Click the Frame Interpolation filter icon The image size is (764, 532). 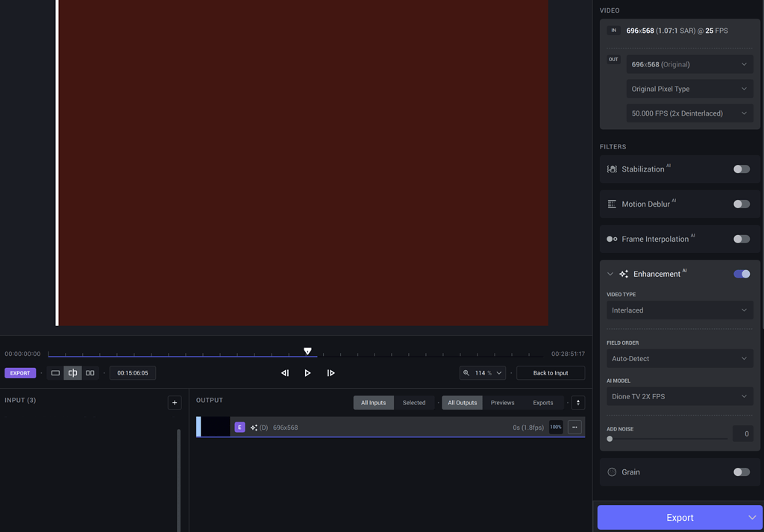[x=612, y=239]
